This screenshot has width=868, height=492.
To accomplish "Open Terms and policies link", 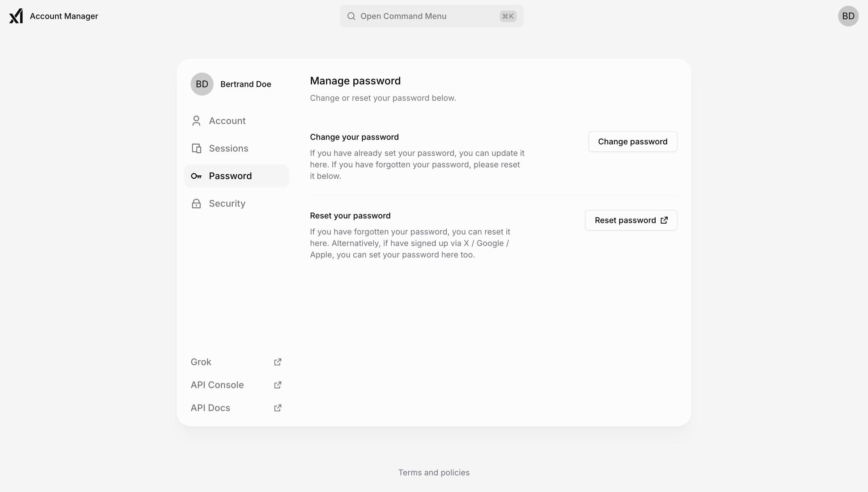I will pos(434,472).
